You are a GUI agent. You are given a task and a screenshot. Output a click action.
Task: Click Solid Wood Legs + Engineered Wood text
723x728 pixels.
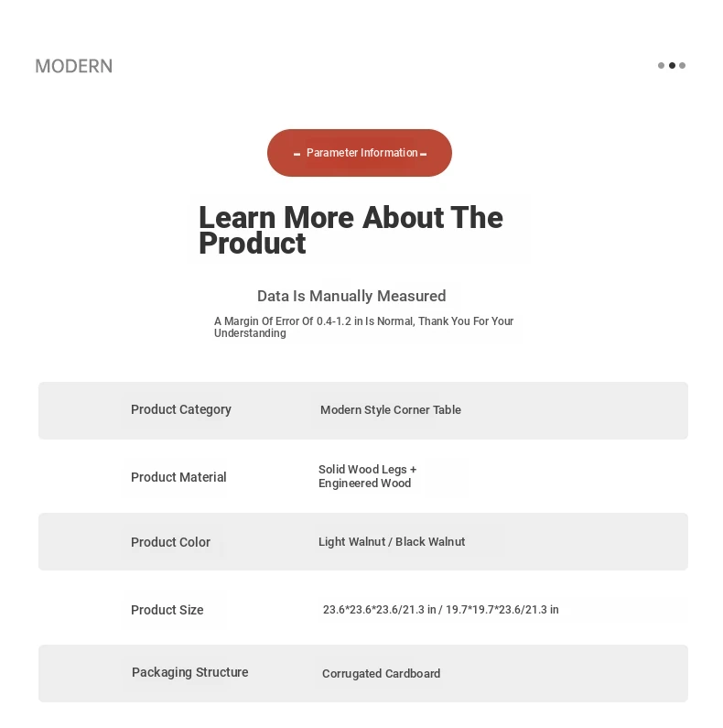(367, 476)
